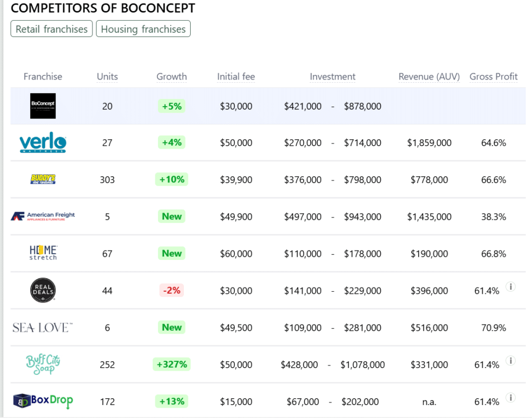Click the $497,000 minimum investment value
Image resolution: width=532 pixels, height=418 pixels.
click(x=303, y=217)
